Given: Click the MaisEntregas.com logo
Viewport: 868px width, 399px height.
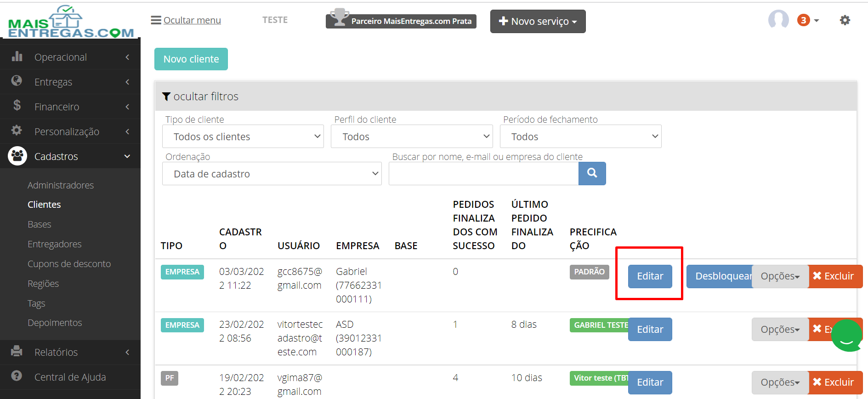Looking at the screenshot, I should coord(71,22).
